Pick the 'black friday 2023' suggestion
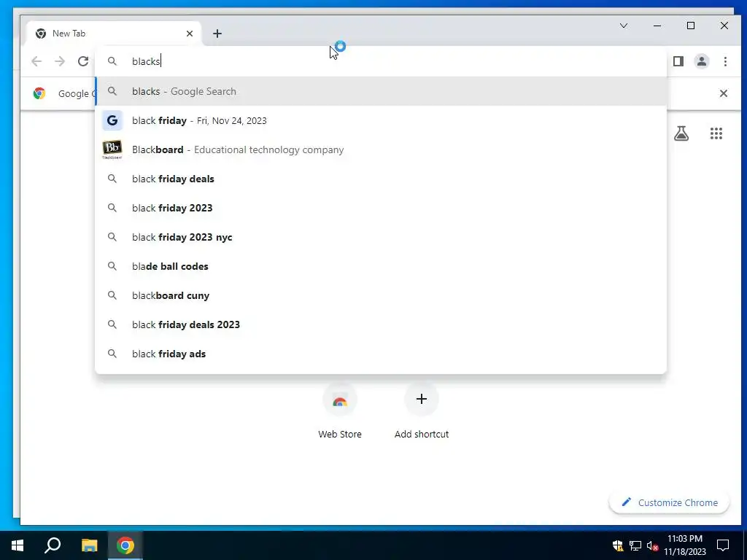747x560 pixels. [381, 208]
